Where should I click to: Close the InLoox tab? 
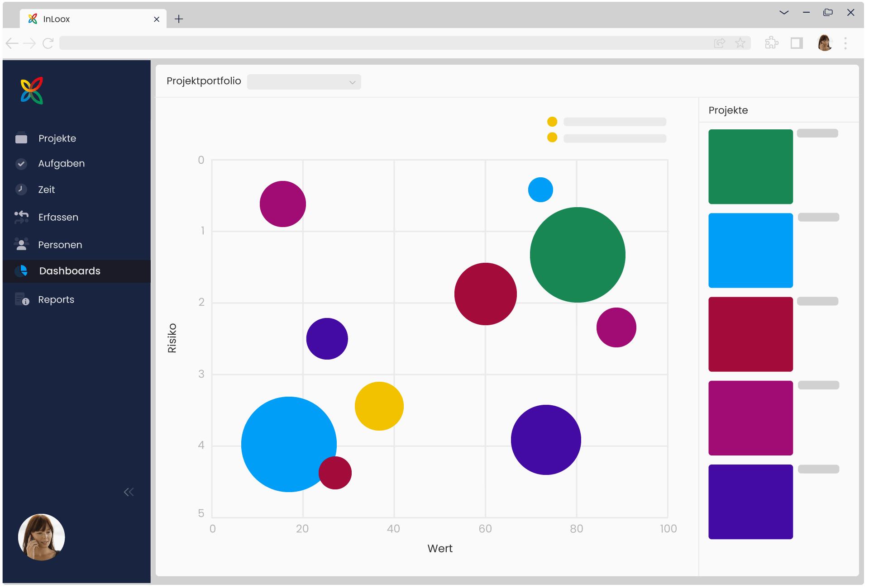157,19
